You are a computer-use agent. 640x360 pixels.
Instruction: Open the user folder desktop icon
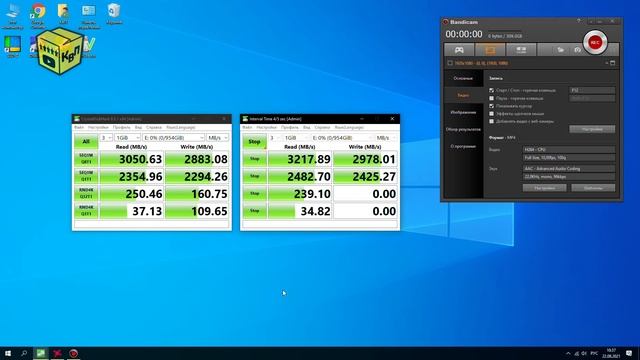(x=63, y=14)
